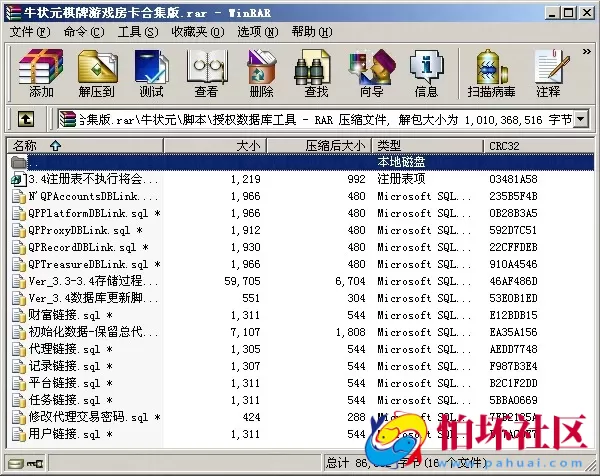The height and width of the screenshot is (476, 600).
Task: Open the 命令(C) menu
Action: click(84, 32)
